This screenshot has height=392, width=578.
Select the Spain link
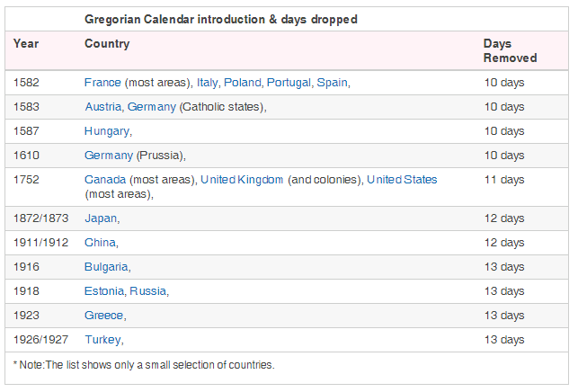click(x=331, y=83)
